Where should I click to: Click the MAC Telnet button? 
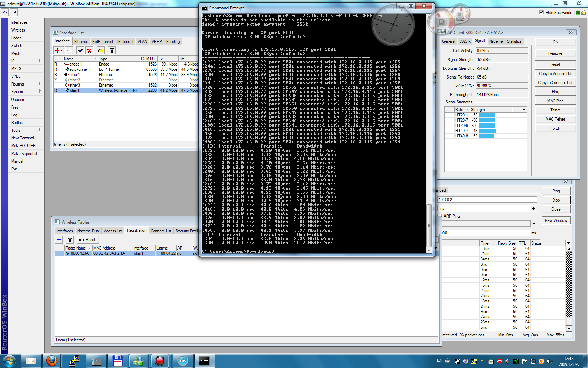(555, 119)
